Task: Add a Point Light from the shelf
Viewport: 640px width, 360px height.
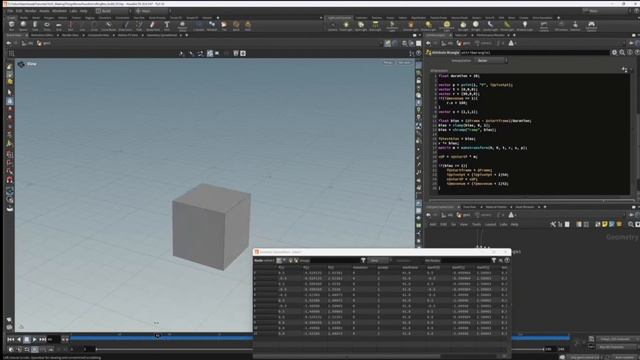Action: tap(346, 26)
